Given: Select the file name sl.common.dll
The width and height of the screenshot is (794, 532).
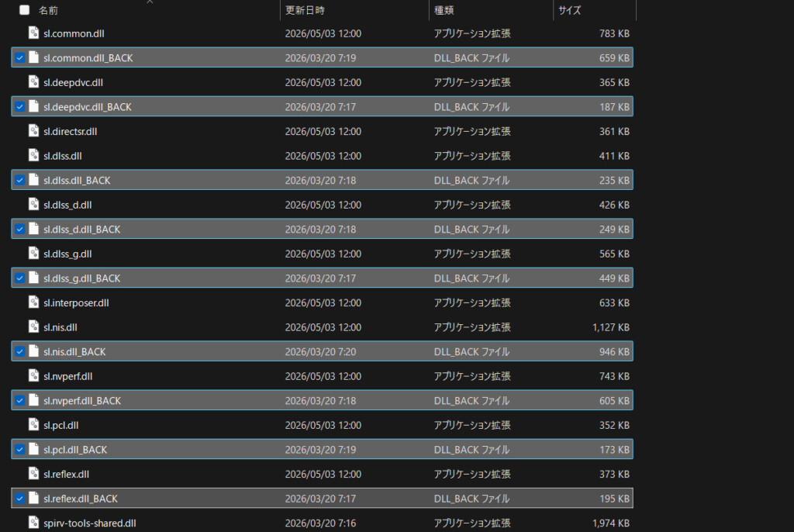Looking at the screenshot, I should [74, 33].
